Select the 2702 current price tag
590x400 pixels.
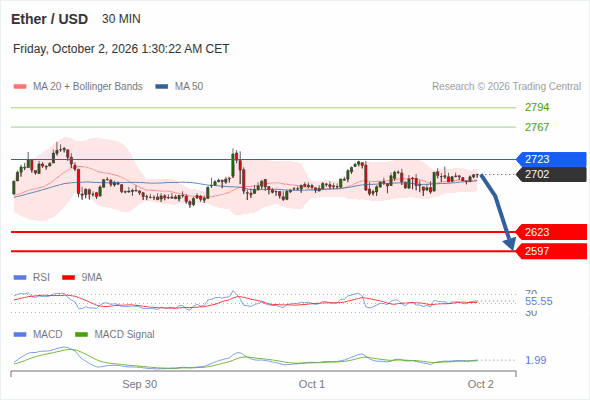(551, 174)
